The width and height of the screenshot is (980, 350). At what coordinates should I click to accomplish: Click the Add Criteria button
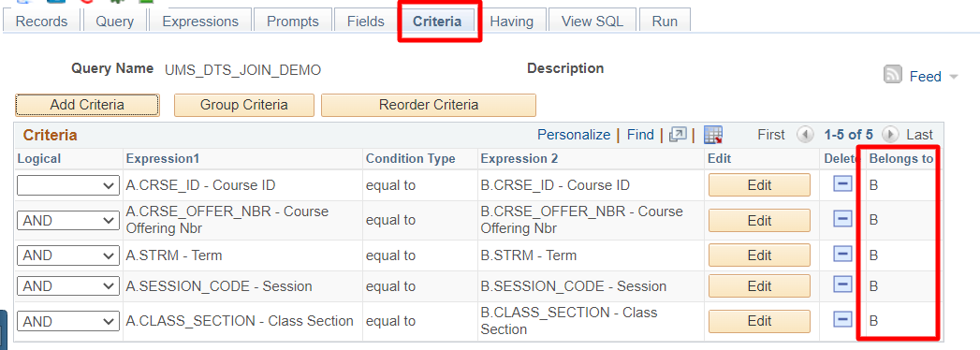(x=87, y=105)
